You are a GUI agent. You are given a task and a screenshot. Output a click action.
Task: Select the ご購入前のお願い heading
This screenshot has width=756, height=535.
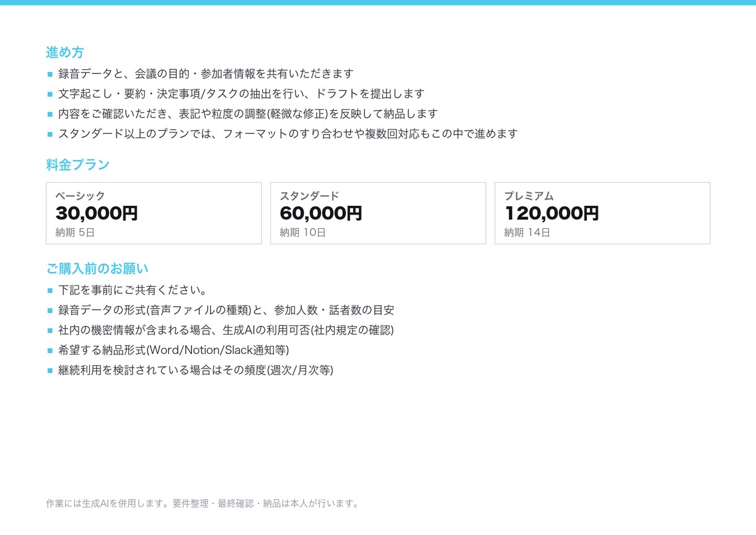(97, 269)
